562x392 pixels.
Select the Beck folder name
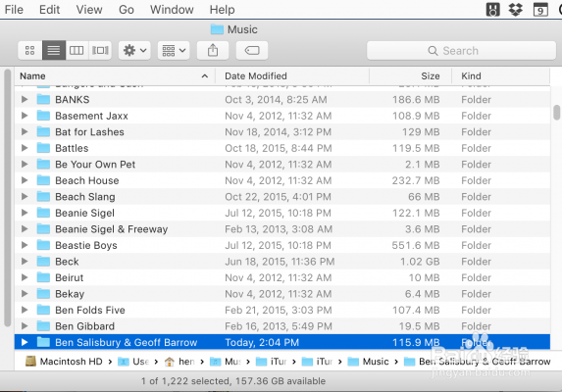click(67, 262)
